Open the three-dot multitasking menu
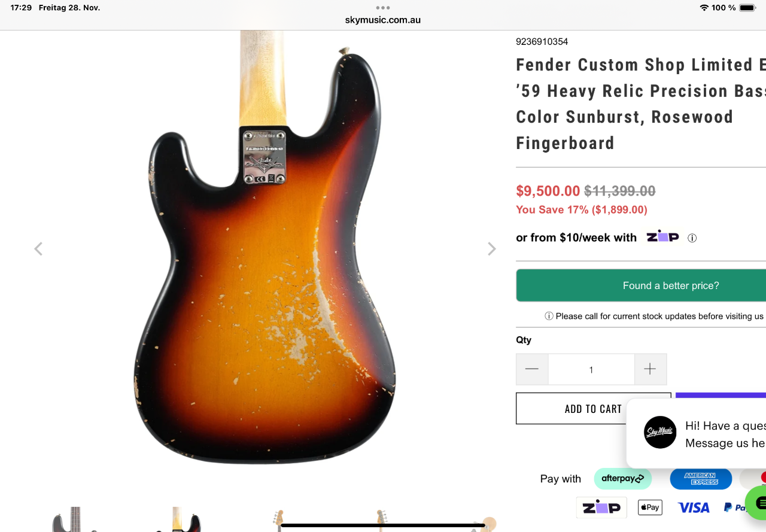The image size is (766, 532). [x=383, y=8]
